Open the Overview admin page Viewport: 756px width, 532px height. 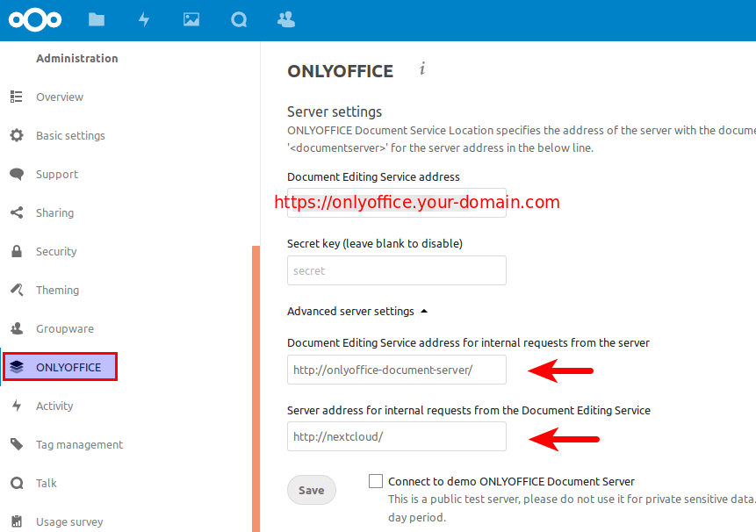click(x=60, y=97)
